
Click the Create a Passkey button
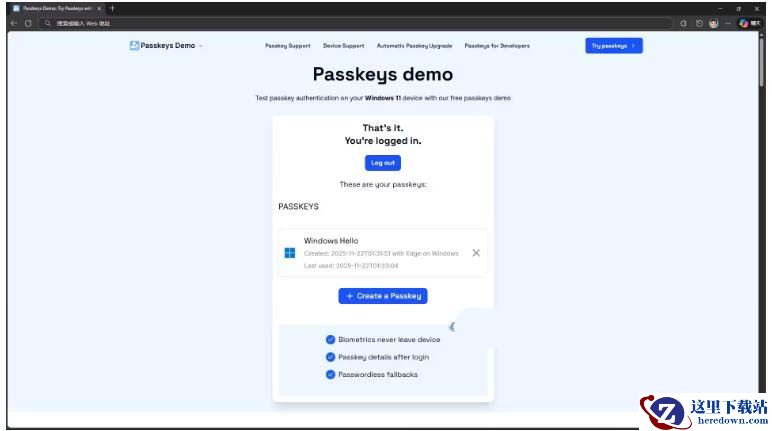coord(383,296)
